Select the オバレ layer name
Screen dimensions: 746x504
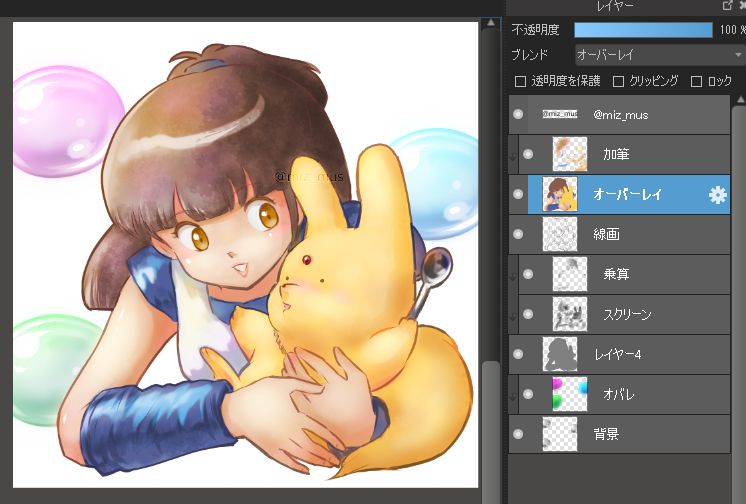618,394
